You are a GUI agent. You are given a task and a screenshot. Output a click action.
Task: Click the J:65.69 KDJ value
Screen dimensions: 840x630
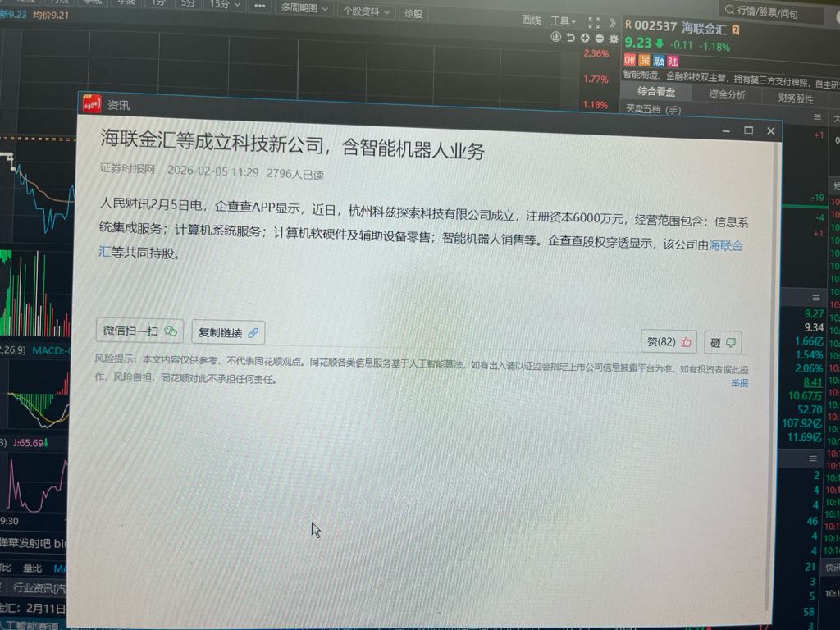30,443
